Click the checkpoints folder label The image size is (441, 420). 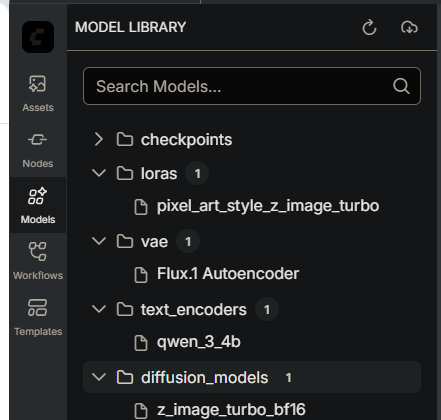tap(186, 140)
